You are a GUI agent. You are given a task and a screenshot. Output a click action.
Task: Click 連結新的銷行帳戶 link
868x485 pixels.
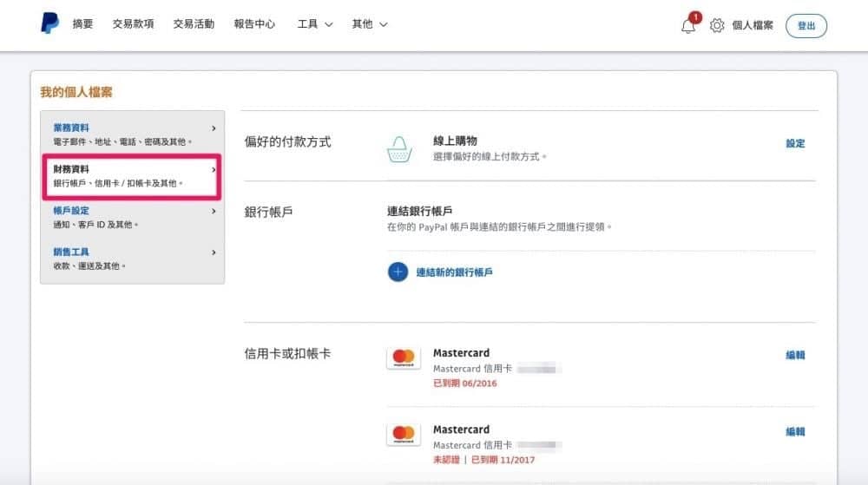click(454, 272)
